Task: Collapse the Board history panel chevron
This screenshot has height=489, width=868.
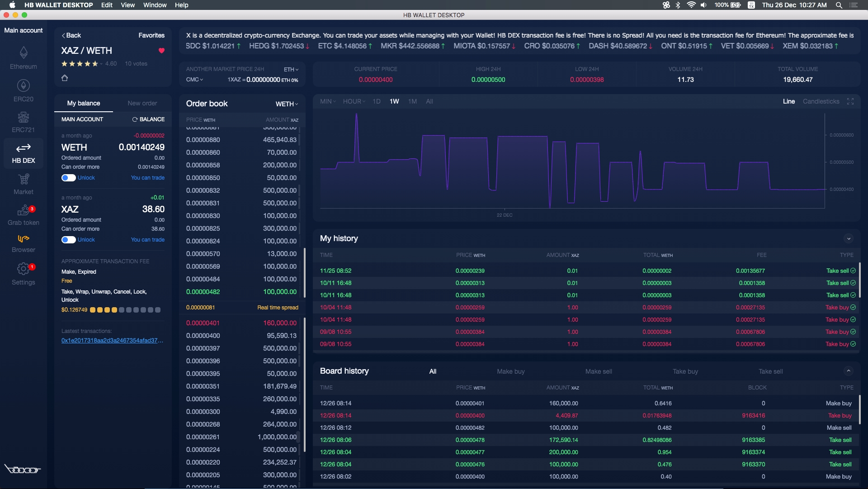Action: (849, 371)
